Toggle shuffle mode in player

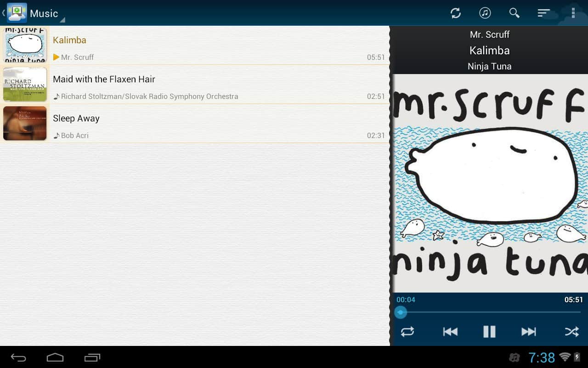571,332
